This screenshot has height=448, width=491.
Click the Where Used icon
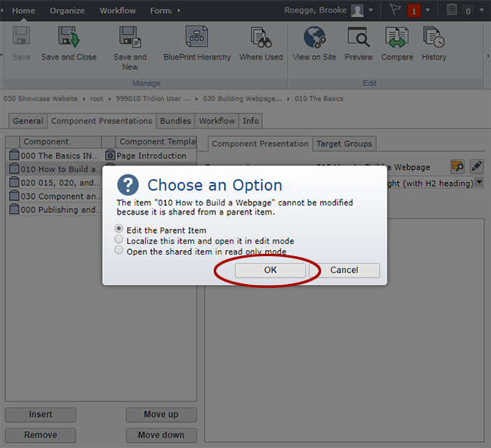coord(261,38)
